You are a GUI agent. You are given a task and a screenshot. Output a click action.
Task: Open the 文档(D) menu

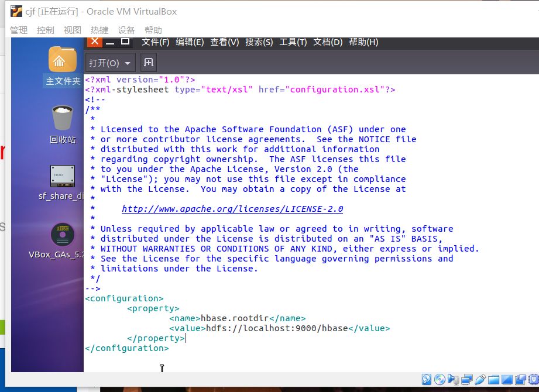(328, 42)
